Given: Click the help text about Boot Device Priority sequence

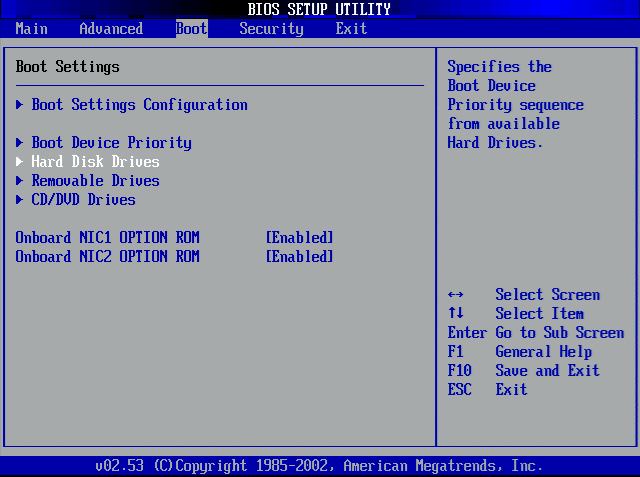Looking at the screenshot, I should coord(516,105).
